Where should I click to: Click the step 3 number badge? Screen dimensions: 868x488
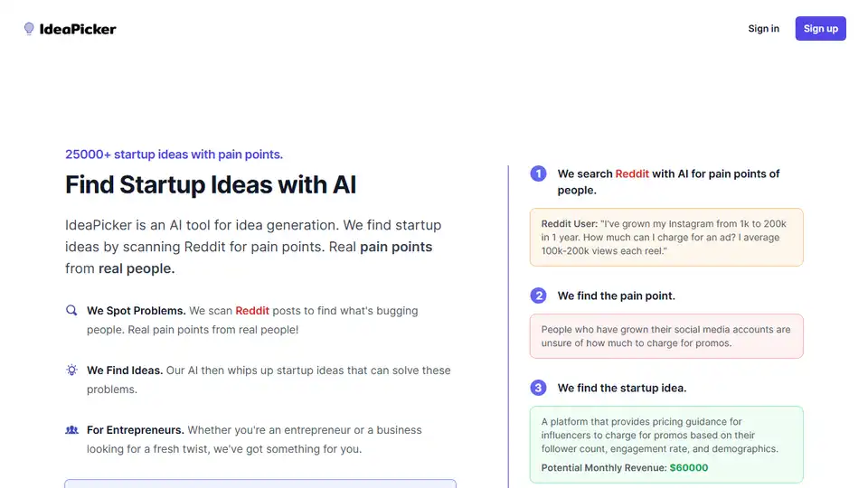538,388
